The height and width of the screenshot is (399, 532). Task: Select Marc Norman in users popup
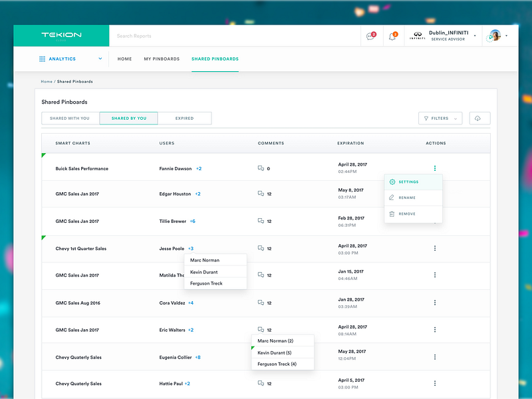pyautogui.click(x=215, y=260)
